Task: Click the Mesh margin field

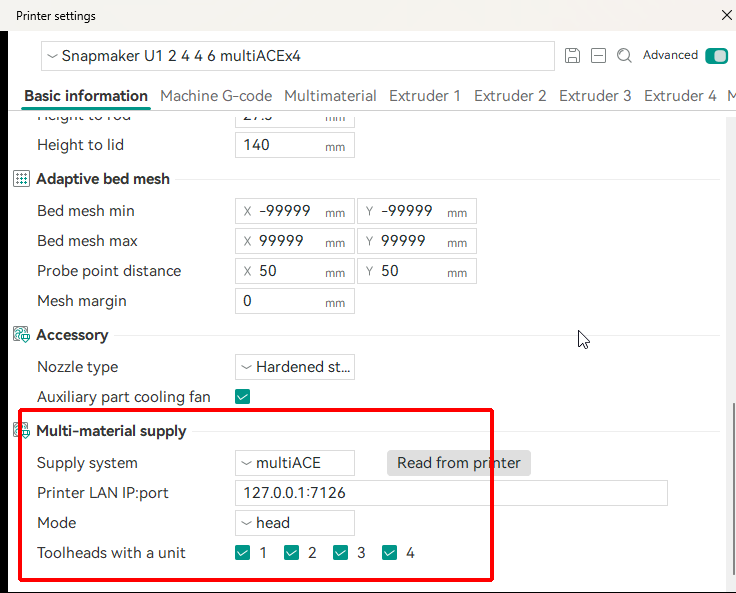Action: coord(295,301)
